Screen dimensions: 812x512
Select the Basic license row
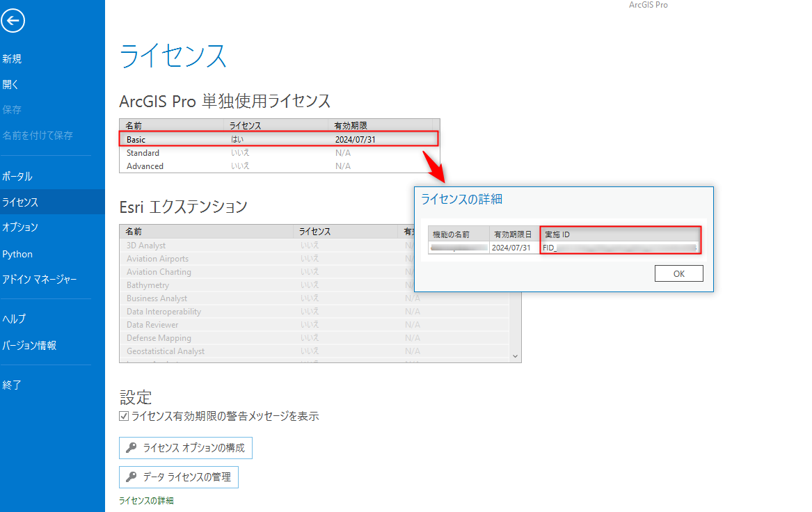point(278,140)
